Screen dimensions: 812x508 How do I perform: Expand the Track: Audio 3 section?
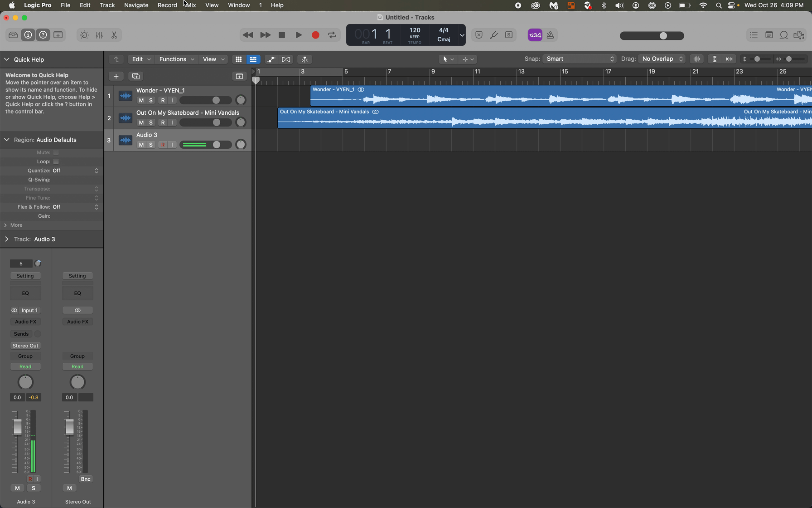point(7,239)
